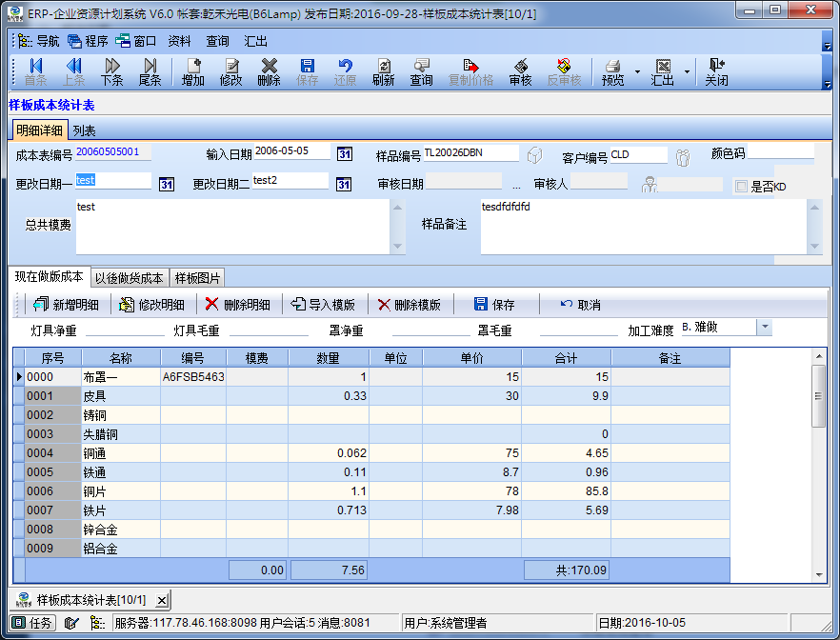
Task: Open the 审核日期 ellipsis picker
Action: click(516, 186)
